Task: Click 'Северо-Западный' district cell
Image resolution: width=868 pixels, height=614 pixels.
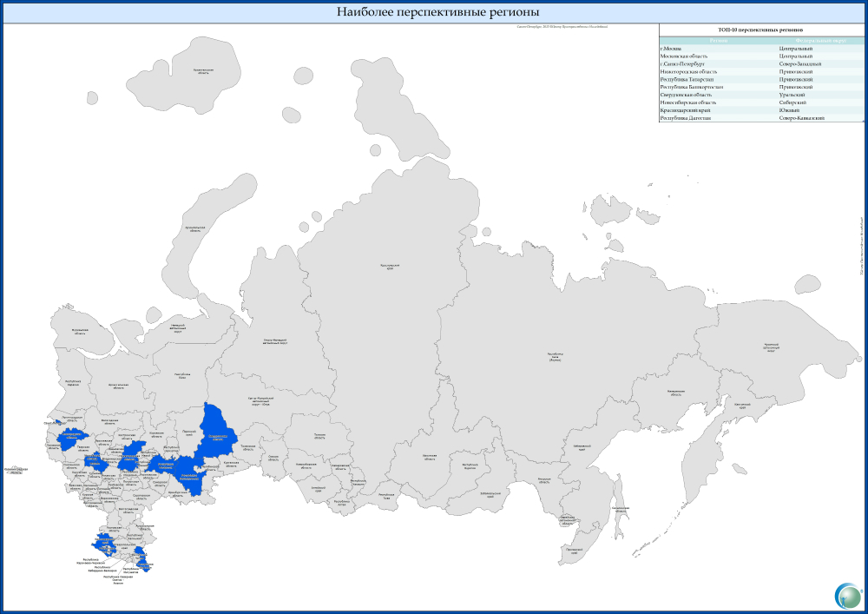Action: click(800, 64)
